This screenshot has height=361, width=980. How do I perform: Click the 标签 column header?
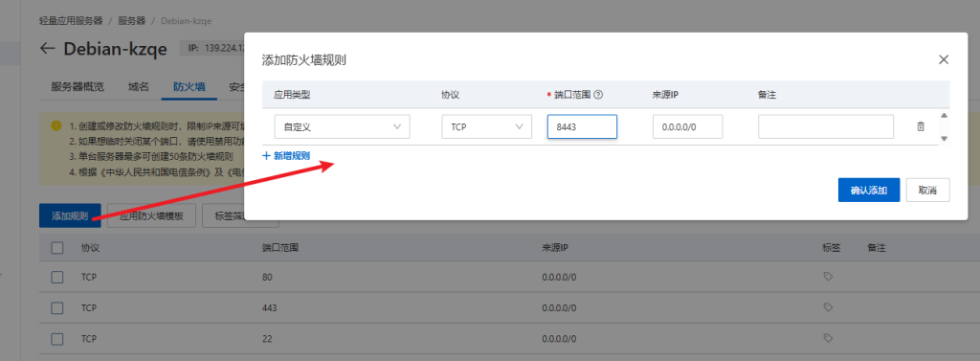[832, 248]
